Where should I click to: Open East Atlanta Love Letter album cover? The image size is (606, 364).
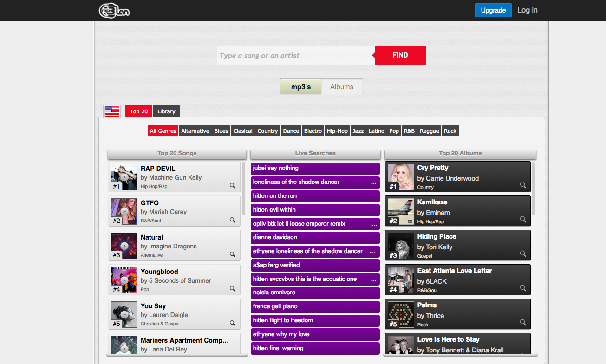pyautogui.click(x=401, y=280)
